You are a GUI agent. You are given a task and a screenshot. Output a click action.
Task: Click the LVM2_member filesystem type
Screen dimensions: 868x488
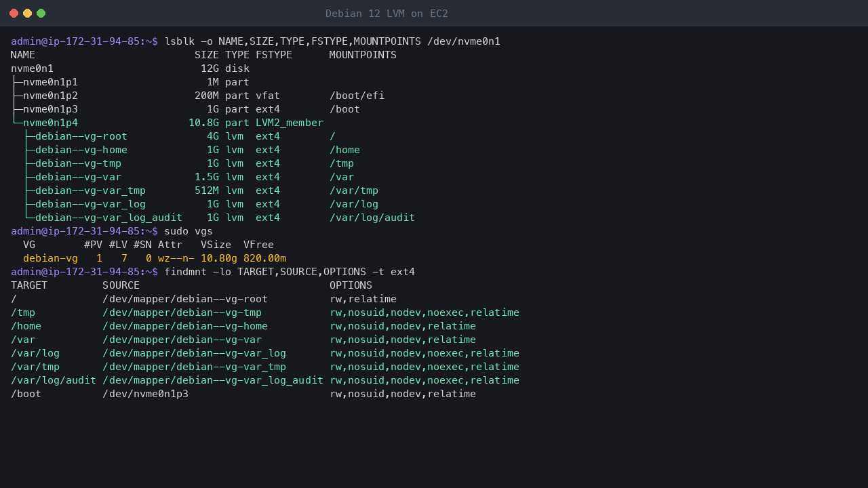[x=290, y=123]
